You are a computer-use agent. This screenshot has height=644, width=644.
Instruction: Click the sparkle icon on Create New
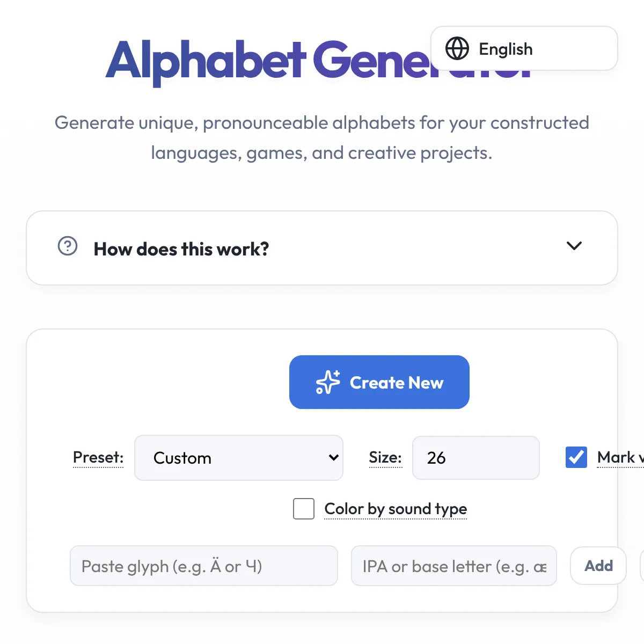[328, 382]
